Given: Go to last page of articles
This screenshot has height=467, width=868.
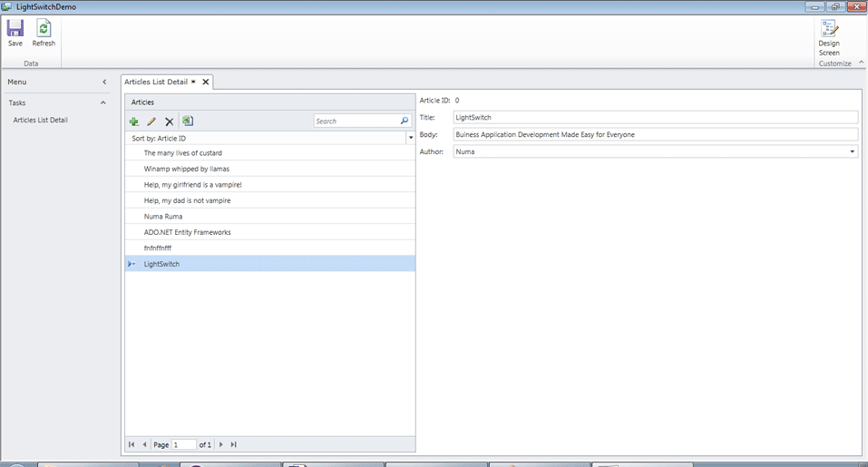Looking at the screenshot, I should pyautogui.click(x=234, y=444).
